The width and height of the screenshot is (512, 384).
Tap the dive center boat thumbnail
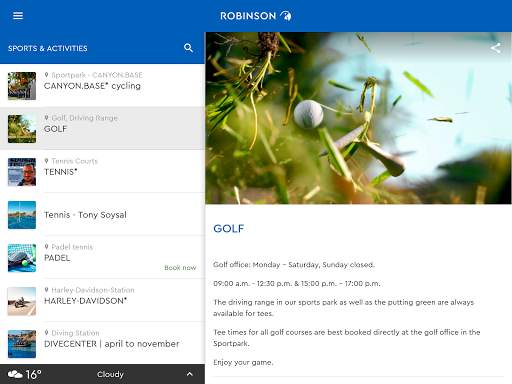click(22, 344)
